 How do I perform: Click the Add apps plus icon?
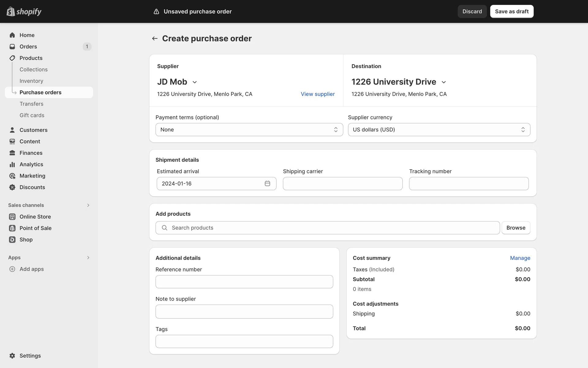[x=12, y=269]
